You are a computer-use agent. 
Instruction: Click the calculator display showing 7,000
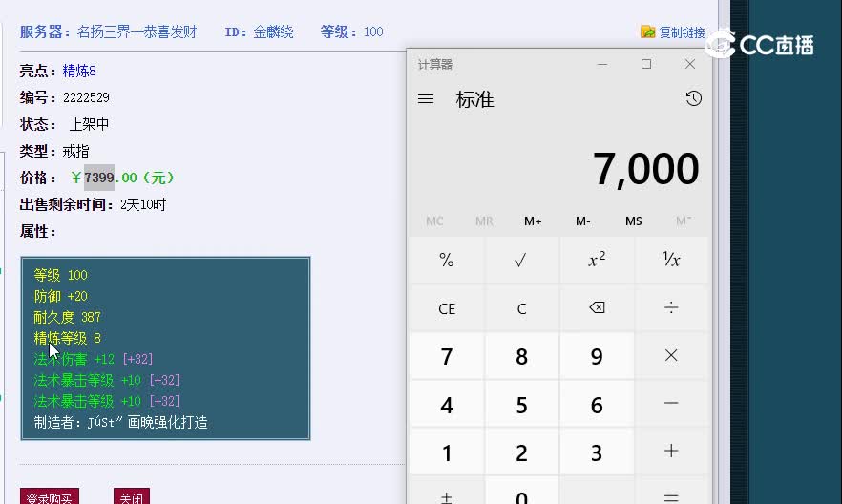[645, 169]
